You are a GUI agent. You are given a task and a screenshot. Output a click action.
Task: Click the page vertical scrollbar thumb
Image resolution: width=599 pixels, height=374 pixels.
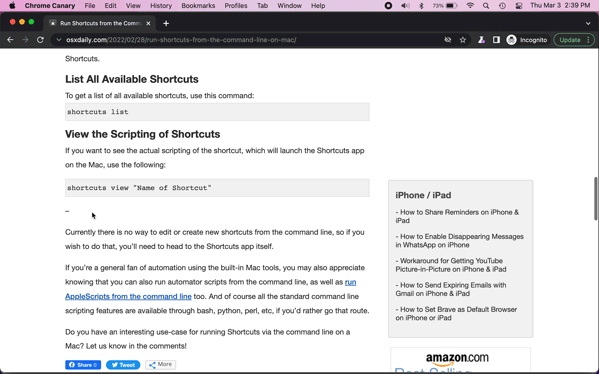coord(596,199)
